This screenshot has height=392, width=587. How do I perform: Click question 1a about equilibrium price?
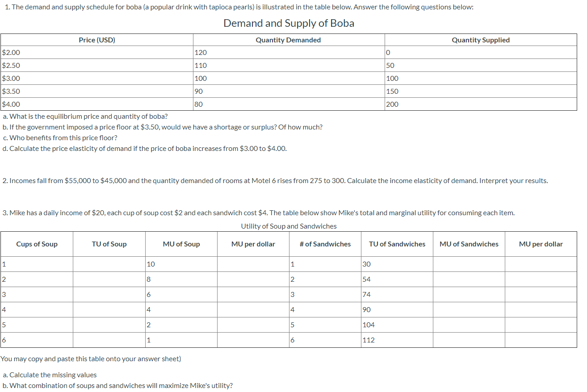click(85, 117)
